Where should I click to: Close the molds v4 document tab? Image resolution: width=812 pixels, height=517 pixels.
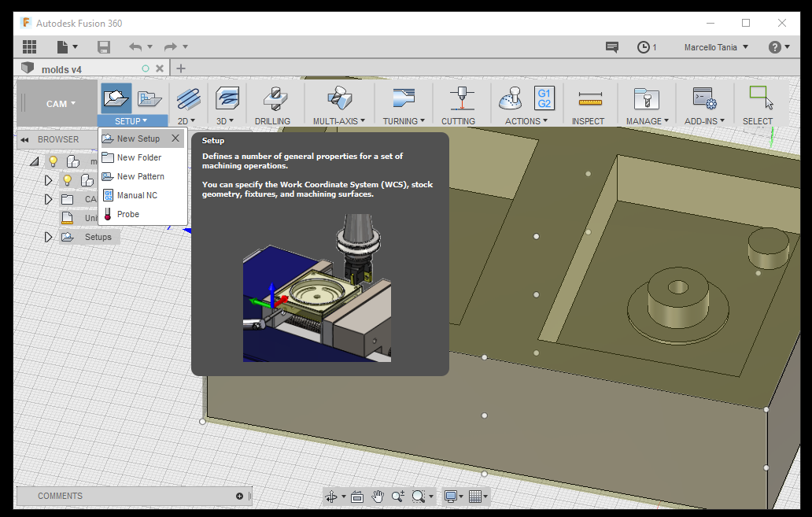[x=160, y=68]
